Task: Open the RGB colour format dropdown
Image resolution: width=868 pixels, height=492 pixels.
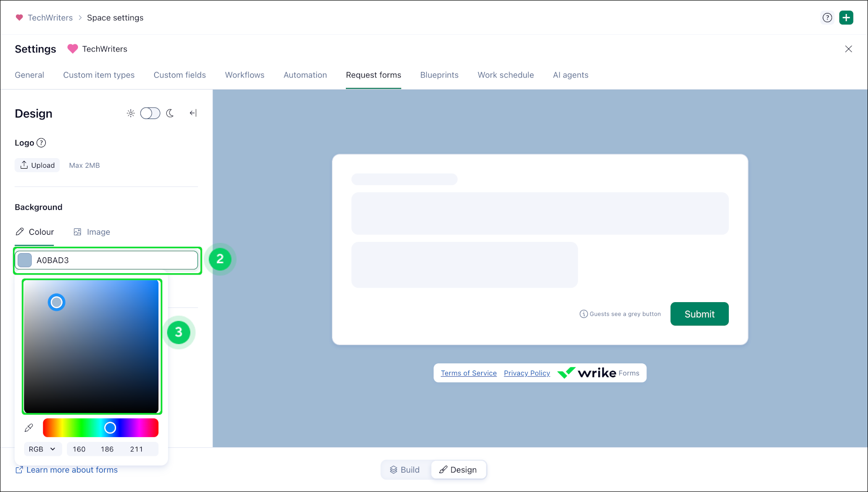Action: pos(43,449)
